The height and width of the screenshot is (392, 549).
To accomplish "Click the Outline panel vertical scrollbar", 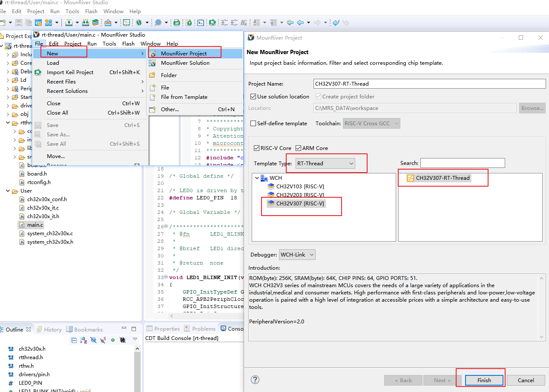I will tap(138, 369).
